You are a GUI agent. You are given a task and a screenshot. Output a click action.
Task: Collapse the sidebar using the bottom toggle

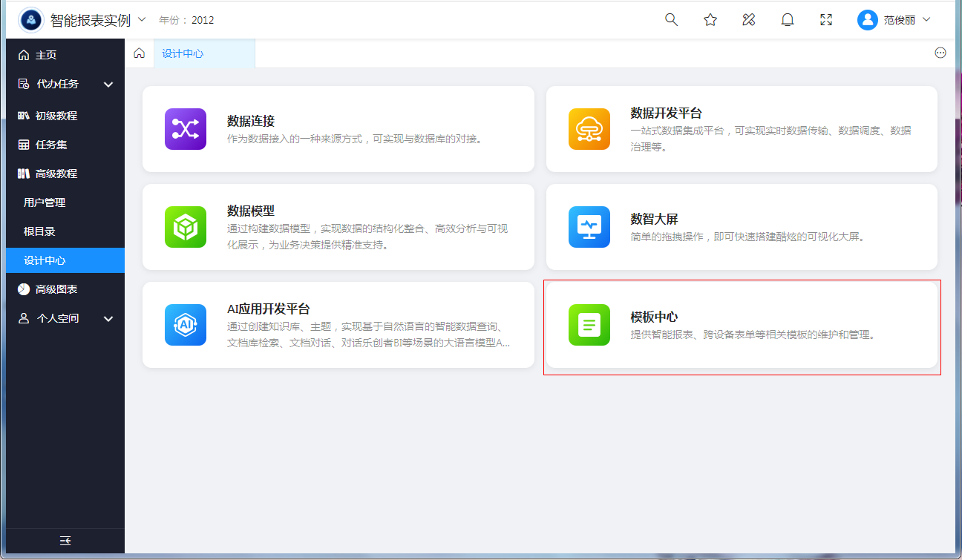click(x=65, y=541)
